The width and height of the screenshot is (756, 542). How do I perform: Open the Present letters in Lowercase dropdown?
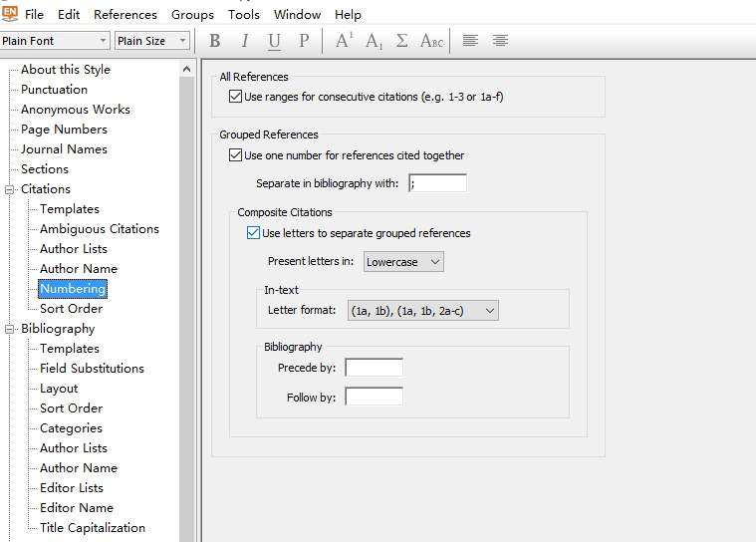tap(403, 262)
